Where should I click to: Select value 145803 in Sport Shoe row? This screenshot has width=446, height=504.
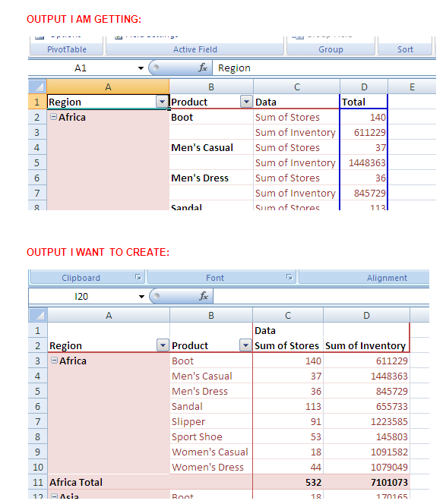pos(366,436)
